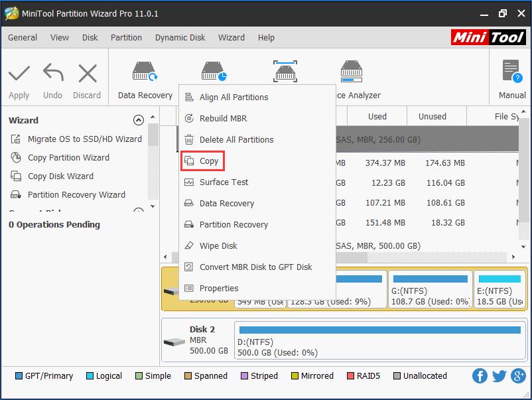Click the Logical legend color swatch
The width and height of the screenshot is (532, 400).
(90, 376)
